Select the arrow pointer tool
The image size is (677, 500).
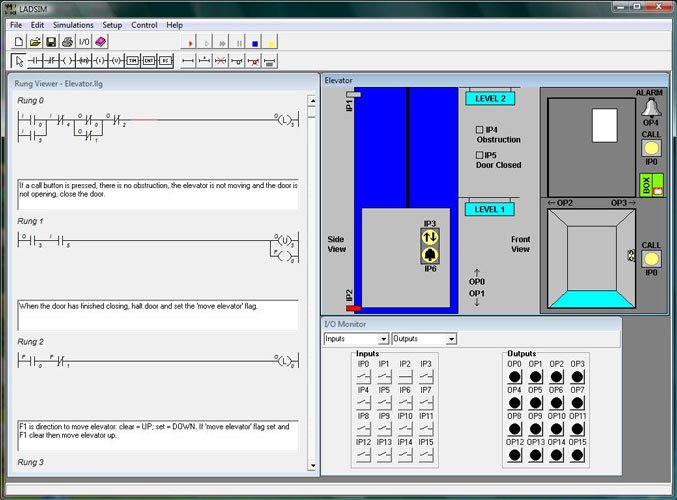[x=19, y=61]
